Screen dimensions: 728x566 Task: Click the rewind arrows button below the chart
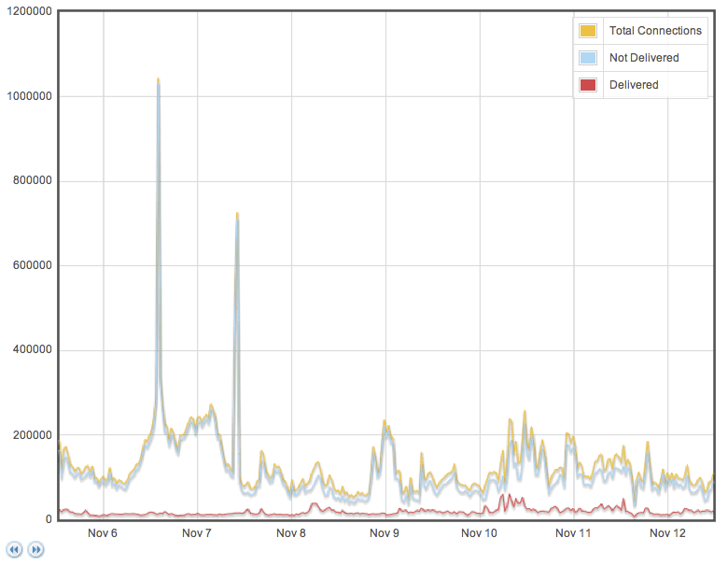[14, 550]
